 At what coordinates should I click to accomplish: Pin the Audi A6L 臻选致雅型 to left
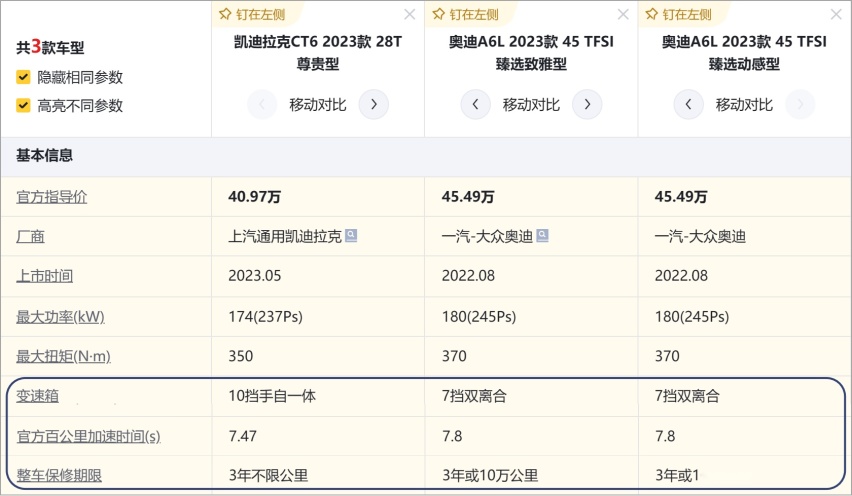466,15
